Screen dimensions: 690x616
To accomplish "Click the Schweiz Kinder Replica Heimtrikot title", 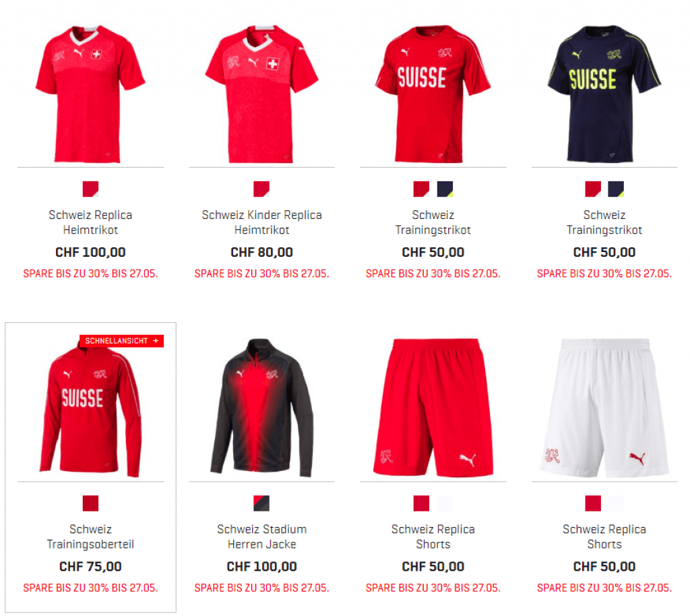I will coord(262,222).
